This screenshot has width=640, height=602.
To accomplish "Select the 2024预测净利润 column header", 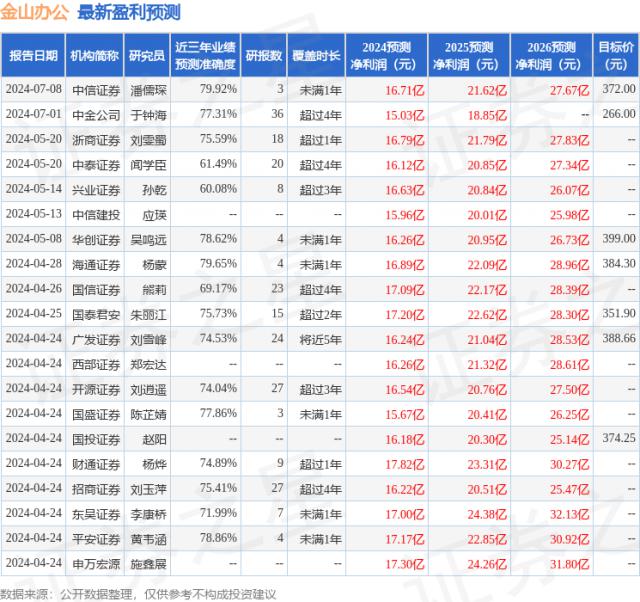I will tap(387, 56).
